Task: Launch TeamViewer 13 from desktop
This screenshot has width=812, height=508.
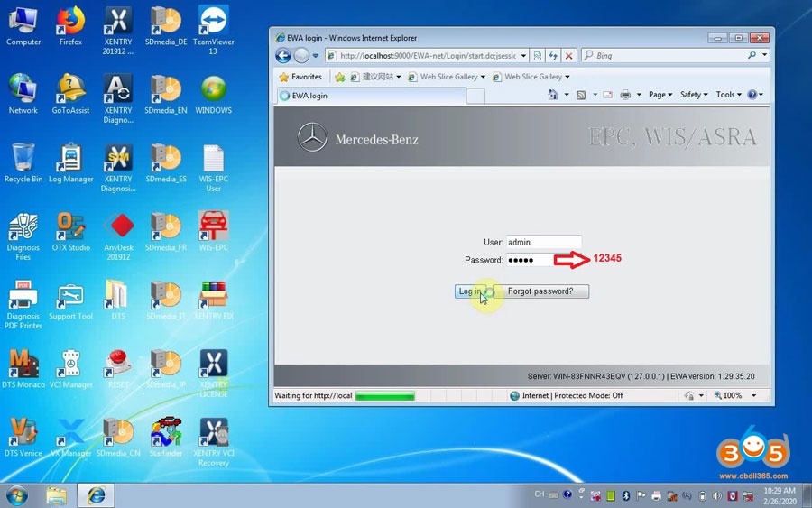Action: tap(213, 30)
